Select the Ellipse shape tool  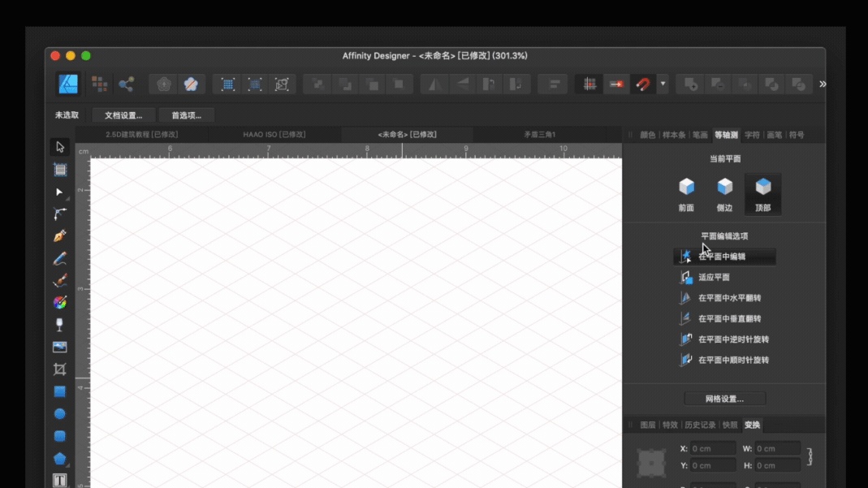pos(60,414)
